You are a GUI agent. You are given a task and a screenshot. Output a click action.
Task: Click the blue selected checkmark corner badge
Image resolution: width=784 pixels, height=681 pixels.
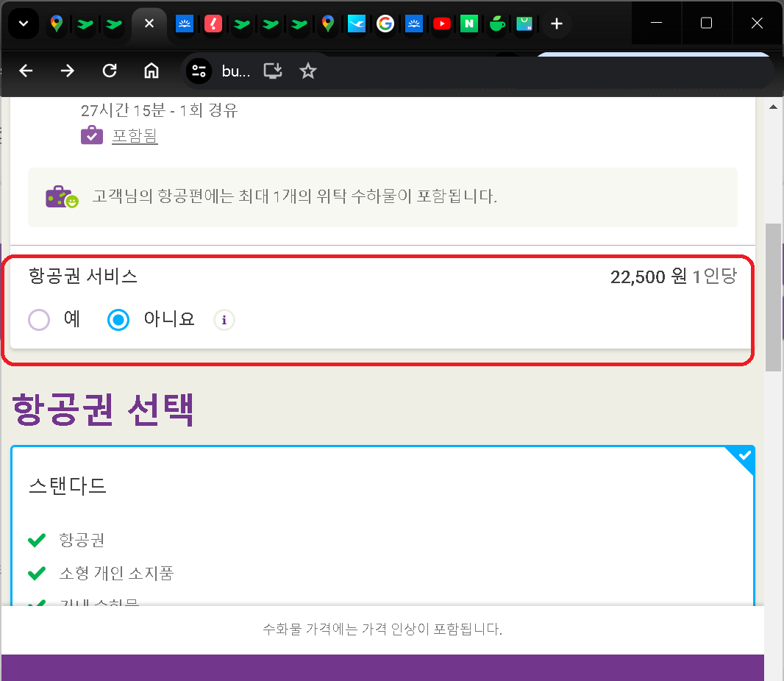[744, 456]
